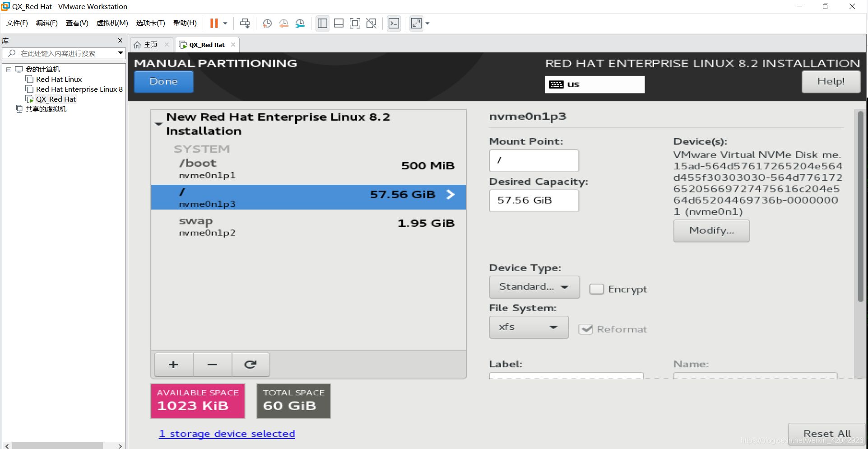The image size is (868, 449).
Task: Open the 帮助 menu
Action: (185, 23)
